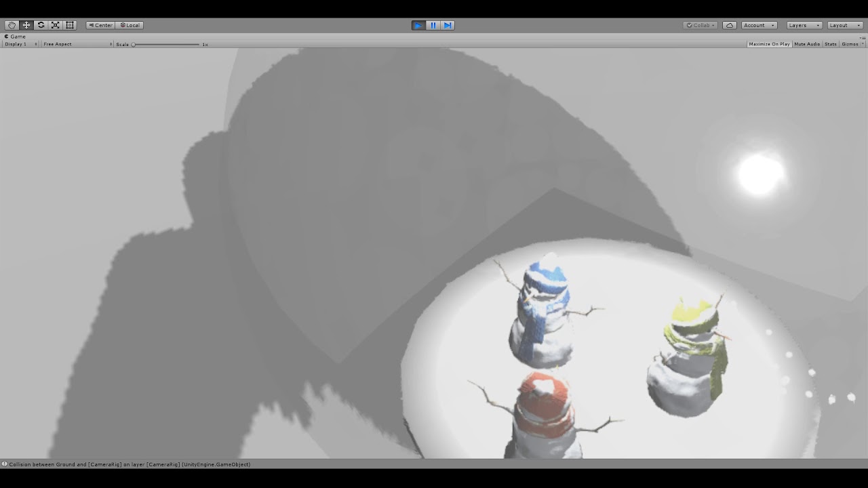Stop play mode with Play button

(418, 25)
